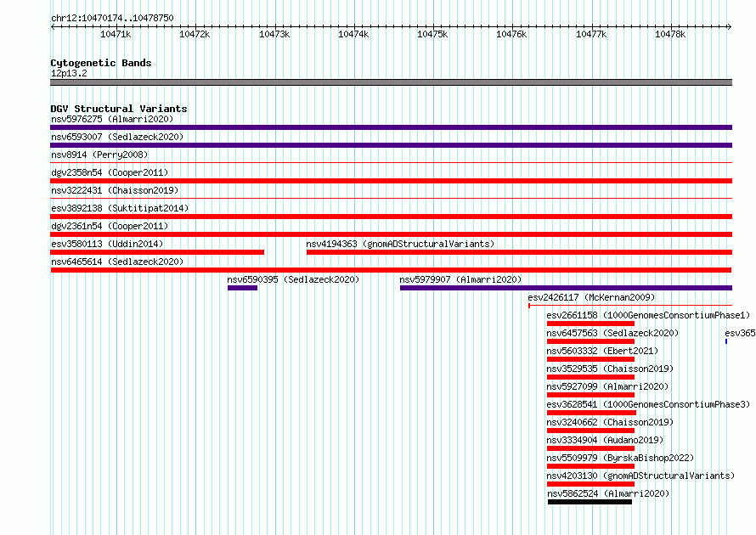Select nsv4194363 (gnomADStructuralVariants) label

[400, 244]
